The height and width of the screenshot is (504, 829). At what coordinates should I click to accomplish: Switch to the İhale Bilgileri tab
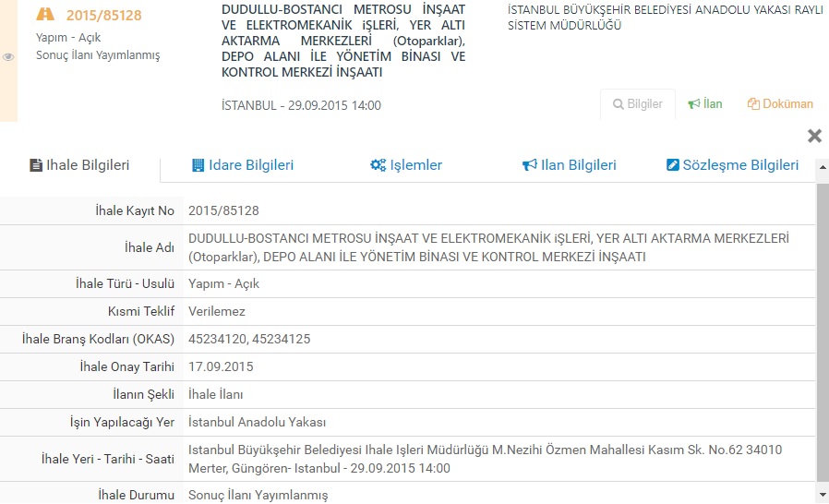pyautogui.click(x=80, y=165)
